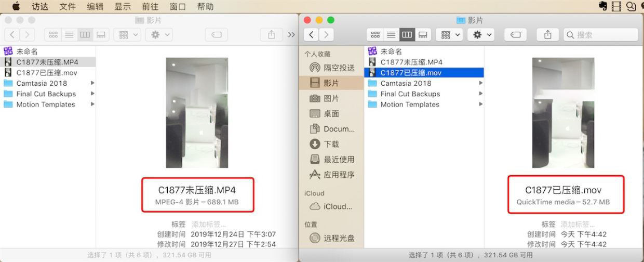This screenshot has width=644, height=262.
Task: Select C1877未压缩.MP4 in the left window
Action: [48, 62]
